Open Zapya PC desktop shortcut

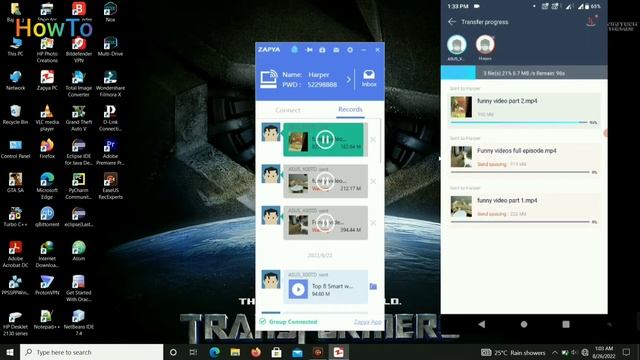point(47,80)
